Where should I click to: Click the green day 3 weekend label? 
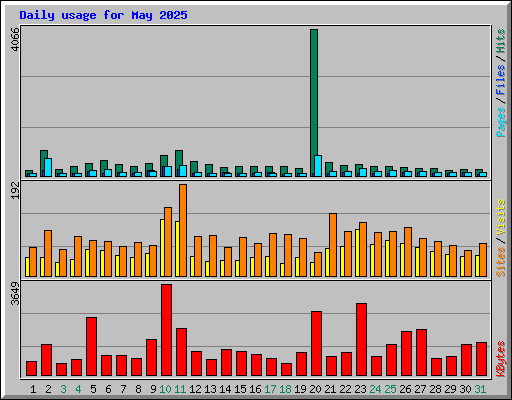tap(63, 389)
